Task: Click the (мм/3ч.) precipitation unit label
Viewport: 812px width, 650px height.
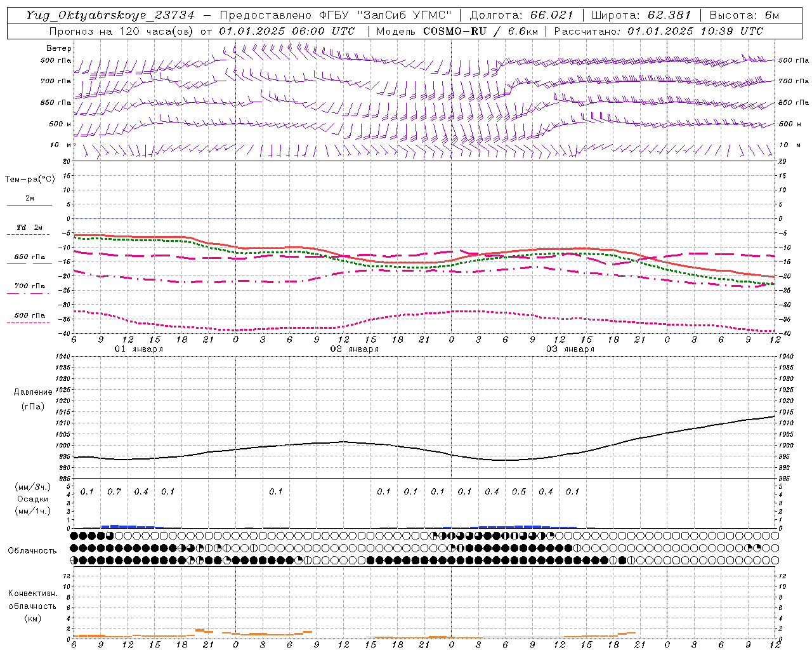Action: pos(32,487)
